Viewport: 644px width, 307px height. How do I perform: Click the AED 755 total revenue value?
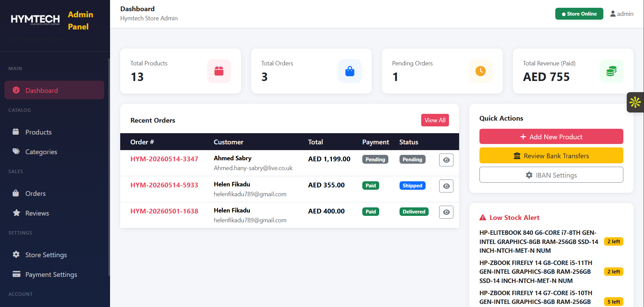[546, 77]
